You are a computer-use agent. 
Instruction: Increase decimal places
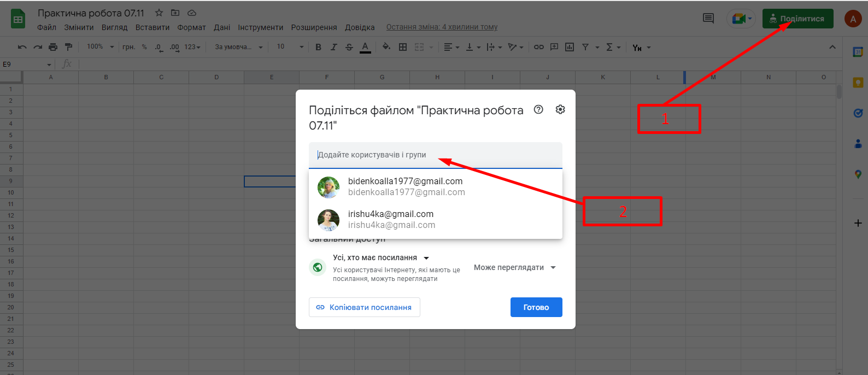coord(174,47)
